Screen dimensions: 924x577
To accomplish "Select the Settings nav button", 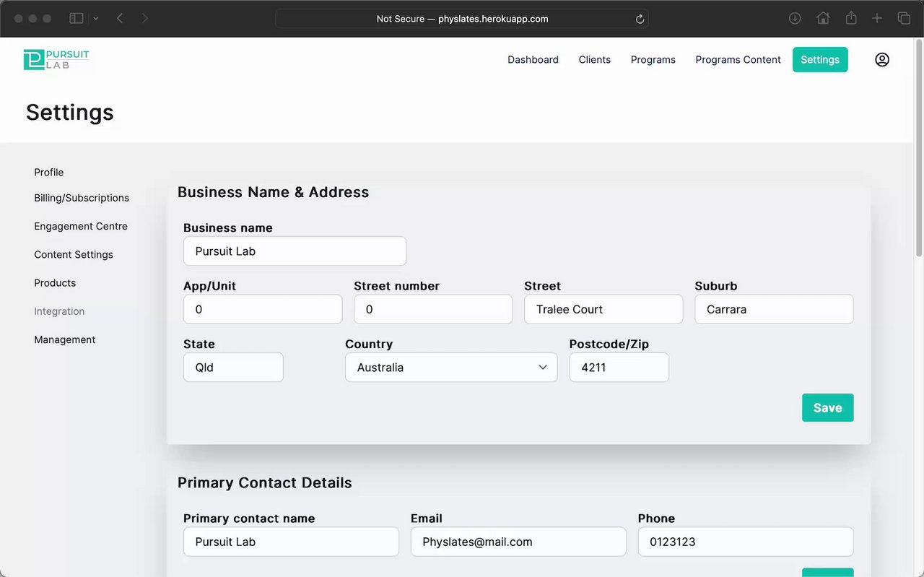I will point(820,60).
